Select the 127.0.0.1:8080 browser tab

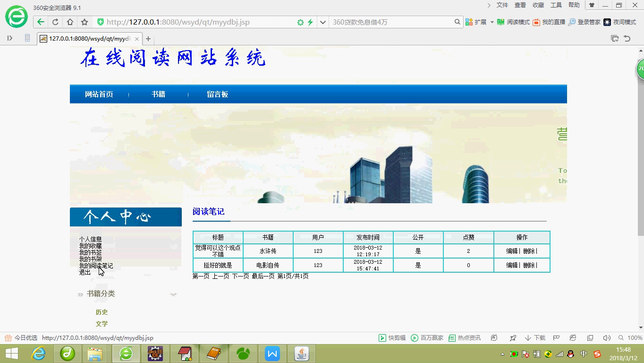[90, 39]
